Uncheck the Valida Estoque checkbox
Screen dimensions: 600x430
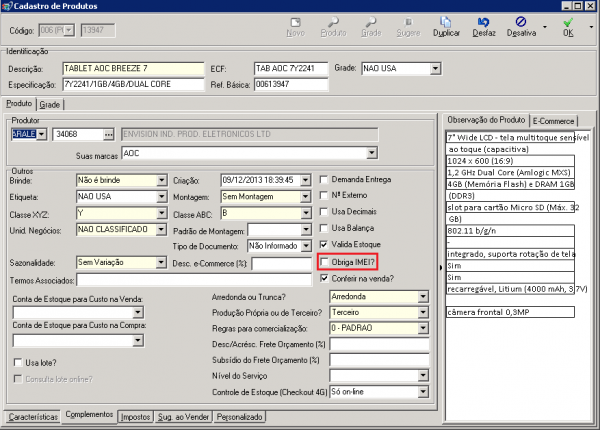click(323, 245)
